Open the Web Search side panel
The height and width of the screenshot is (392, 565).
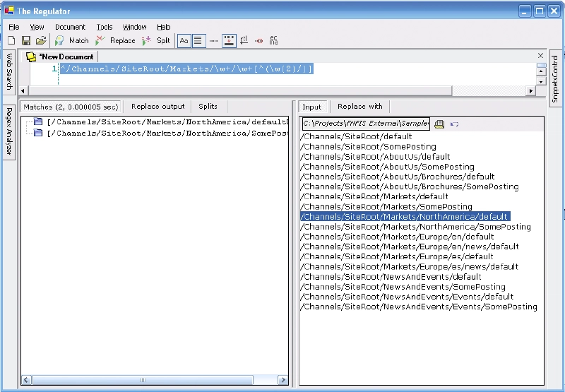coord(9,71)
